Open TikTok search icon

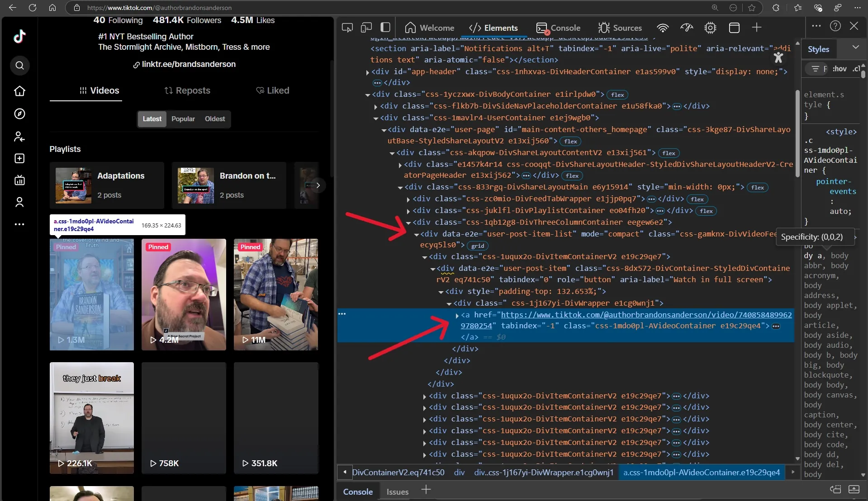(x=19, y=66)
